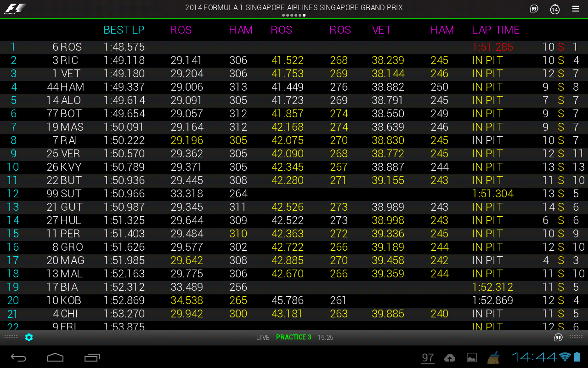Image resolution: width=588 pixels, height=368 pixels.
Task: Tap the 15:25 session time
Action: (x=325, y=338)
